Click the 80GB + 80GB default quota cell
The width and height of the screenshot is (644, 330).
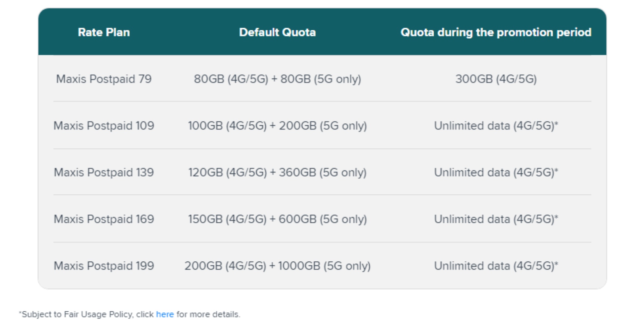point(277,79)
